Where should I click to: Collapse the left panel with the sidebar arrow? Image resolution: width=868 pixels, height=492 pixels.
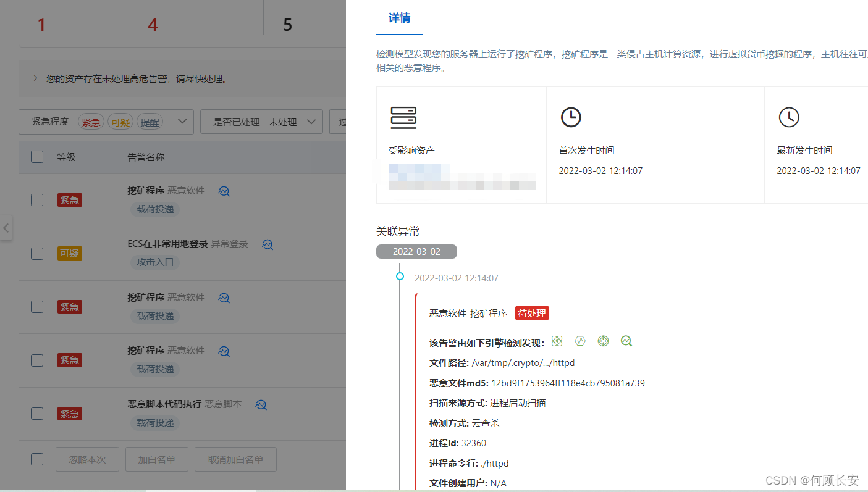6,228
